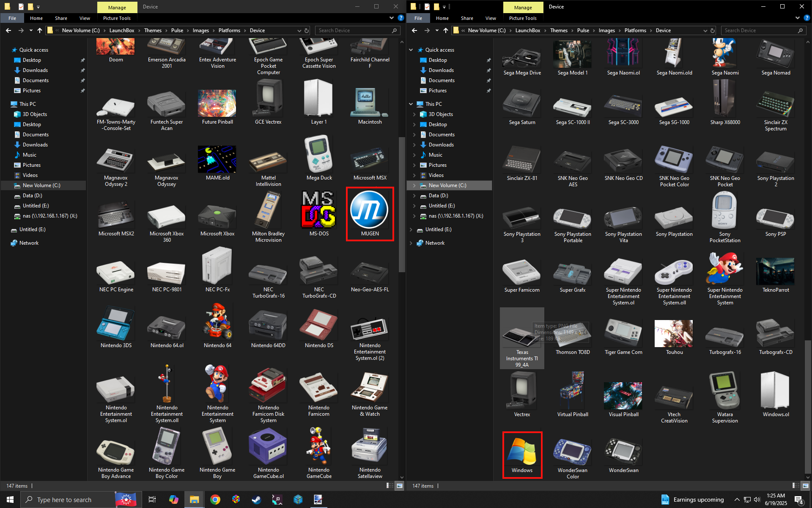The width and height of the screenshot is (812, 508).
Task: Open help in the left window
Action: click(x=401, y=18)
